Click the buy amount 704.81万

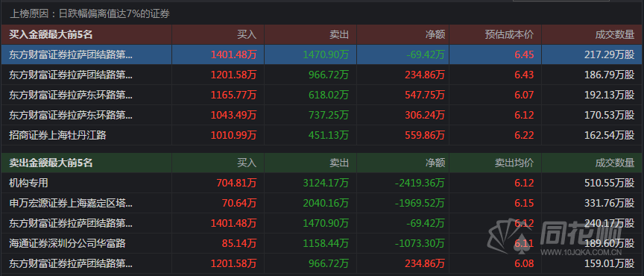click(236, 183)
